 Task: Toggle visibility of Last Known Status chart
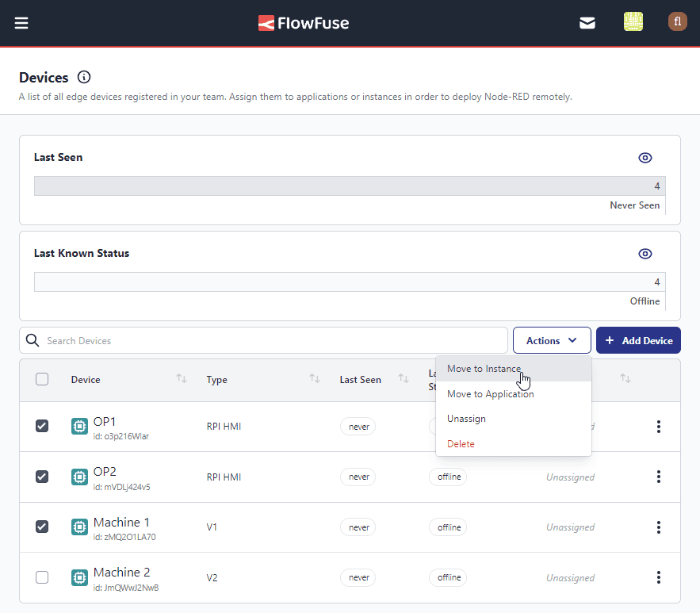click(x=645, y=254)
